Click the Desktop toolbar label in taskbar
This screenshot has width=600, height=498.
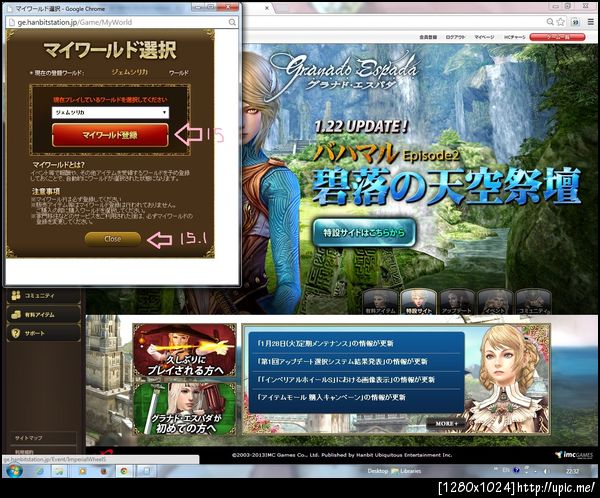click(x=378, y=471)
